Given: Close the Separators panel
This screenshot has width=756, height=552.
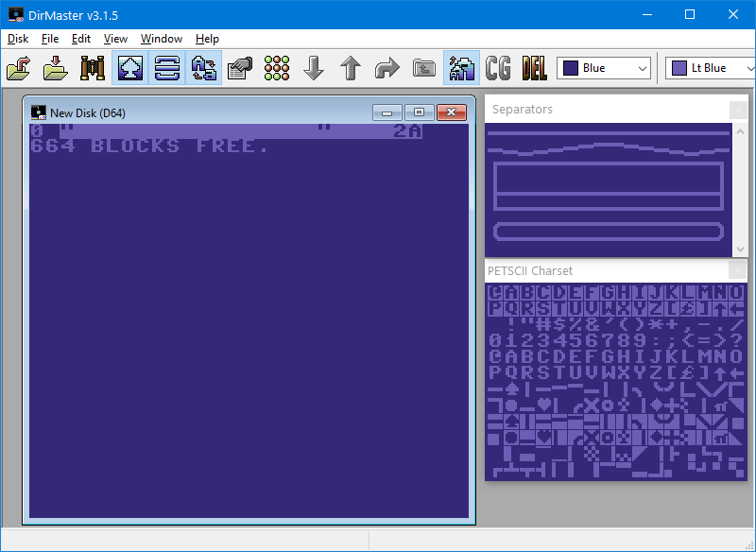Looking at the screenshot, I should [x=738, y=110].
